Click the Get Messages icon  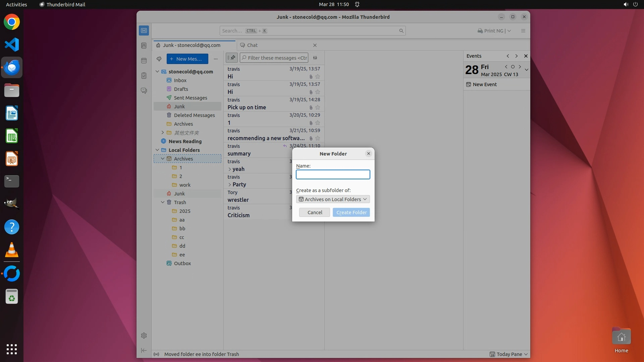point(159,59)
